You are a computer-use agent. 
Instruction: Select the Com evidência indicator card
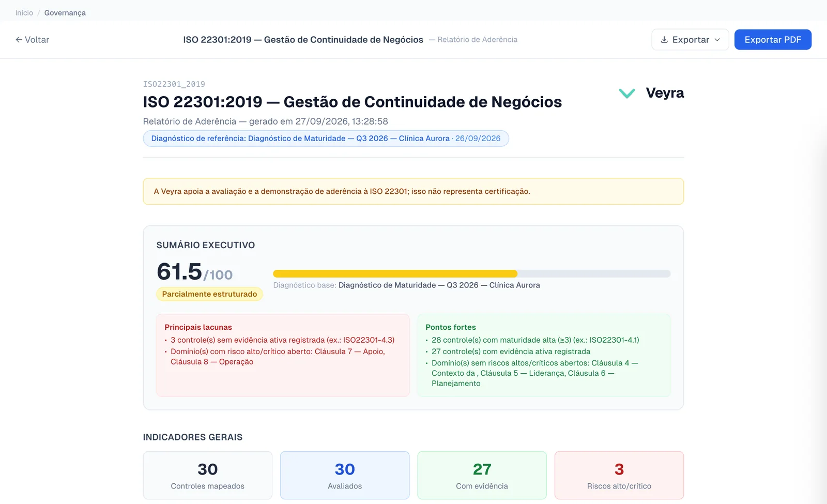[x=482, y=476]
